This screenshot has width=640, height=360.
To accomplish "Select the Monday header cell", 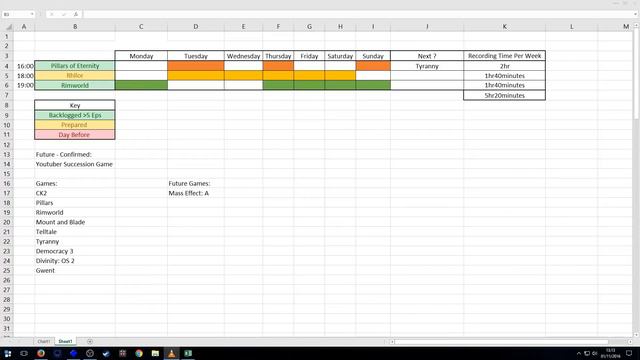I will [141, 56].
